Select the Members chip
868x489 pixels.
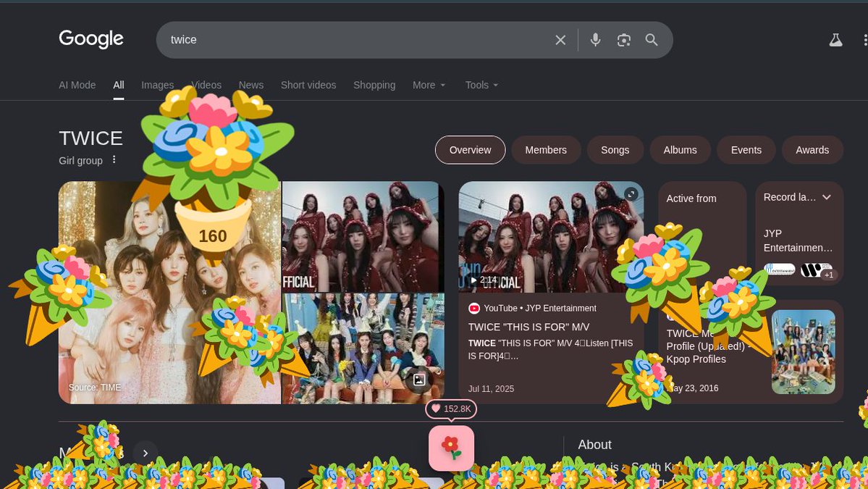click(x=546, y=150)
